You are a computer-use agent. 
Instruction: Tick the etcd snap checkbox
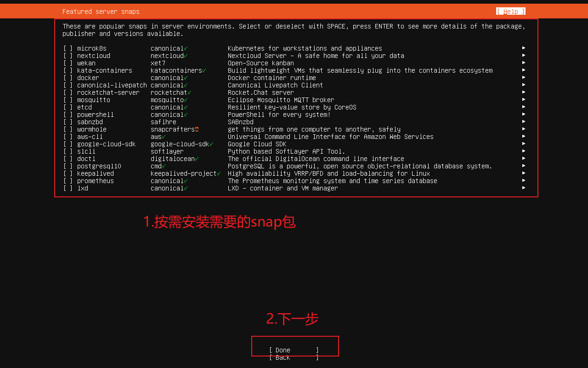click(x=68, y=107)
